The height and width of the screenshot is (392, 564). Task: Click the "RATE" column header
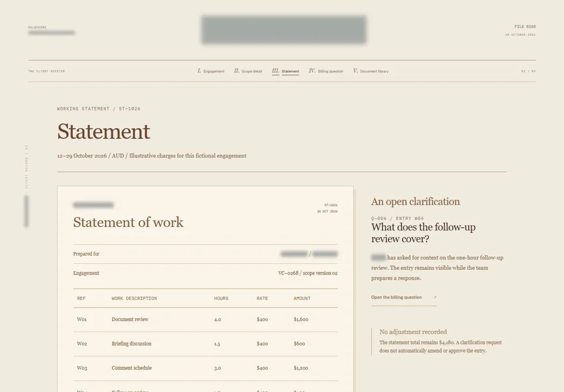pyautogui.click(x=262, y=299)
